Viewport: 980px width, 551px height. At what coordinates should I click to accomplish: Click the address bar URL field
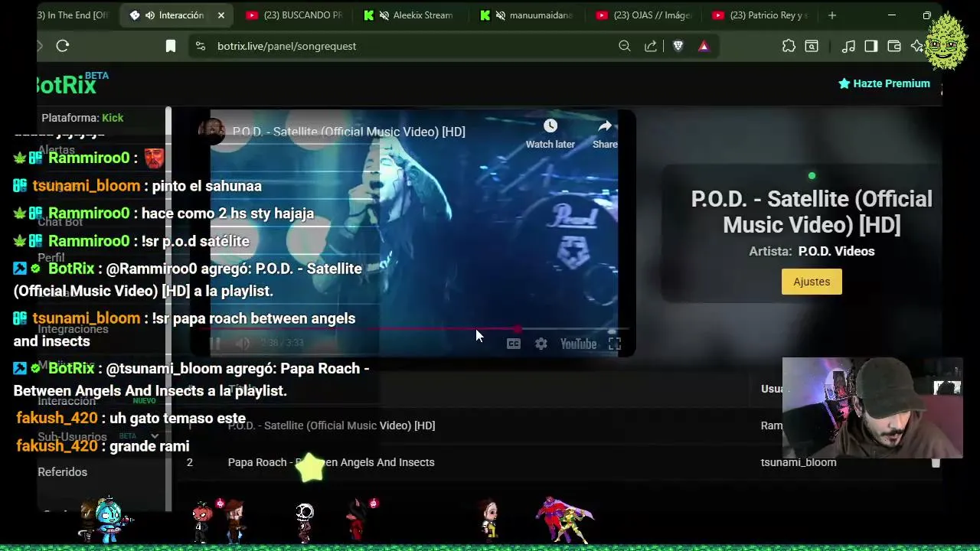[x=406, y=46]
